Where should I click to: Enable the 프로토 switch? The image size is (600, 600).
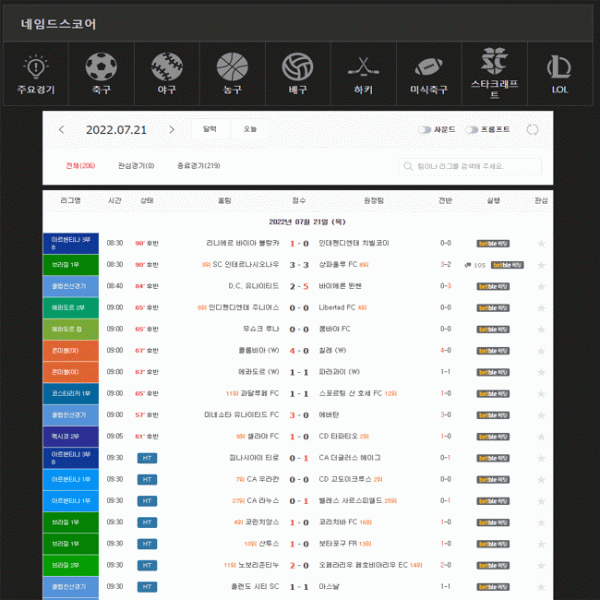472,130
